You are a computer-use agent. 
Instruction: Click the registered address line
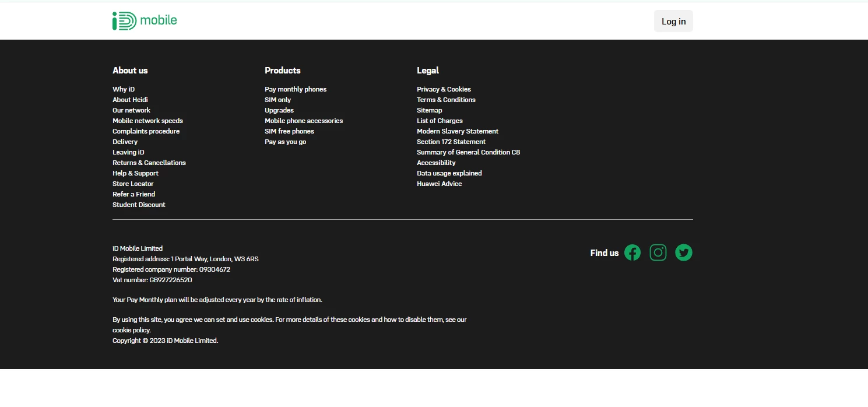point(185,259)
